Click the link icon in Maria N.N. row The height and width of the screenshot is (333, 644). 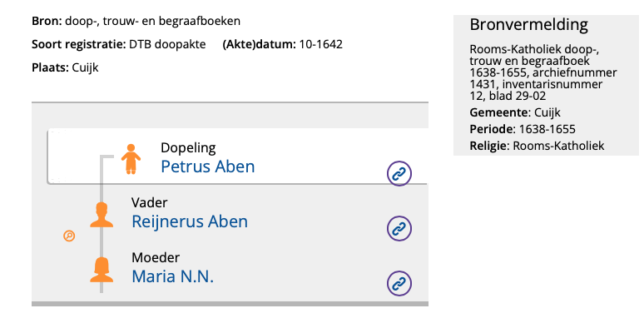(x=399, y=283)
